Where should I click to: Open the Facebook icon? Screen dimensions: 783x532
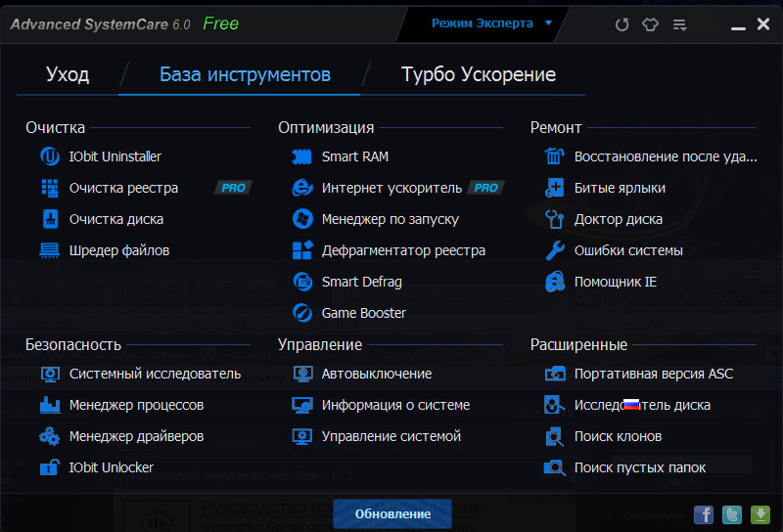click(x=704, y=514)
